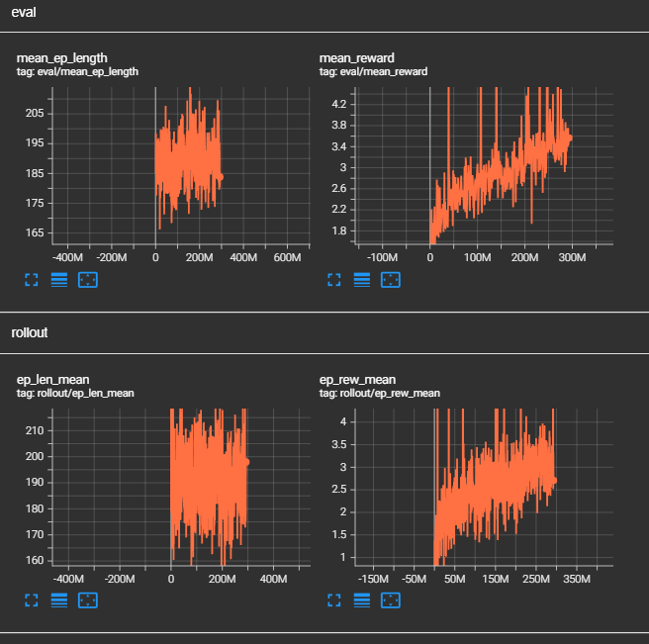The height and width of the screenshot is (644, 649).
Task: Click the ep_len_mean chart title
Action: [x=52, y=380]
